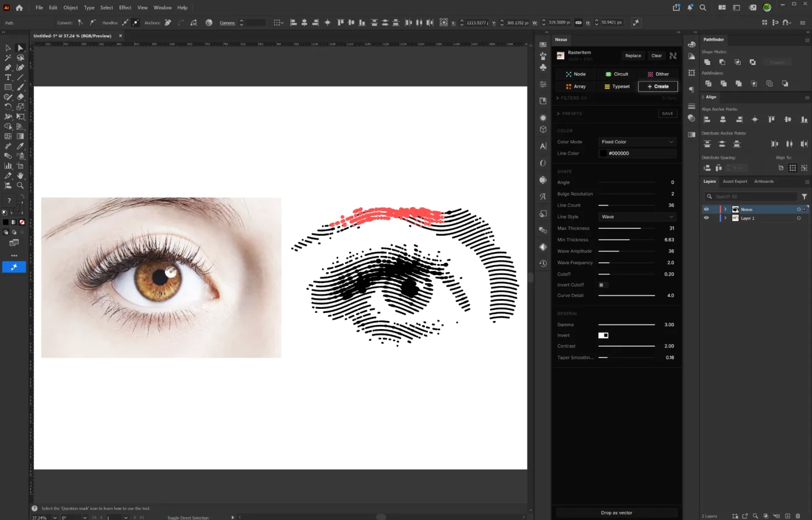Switch to the Asset Export tab
The width and height of the screenshot is (812, 520).
[735, 182]
